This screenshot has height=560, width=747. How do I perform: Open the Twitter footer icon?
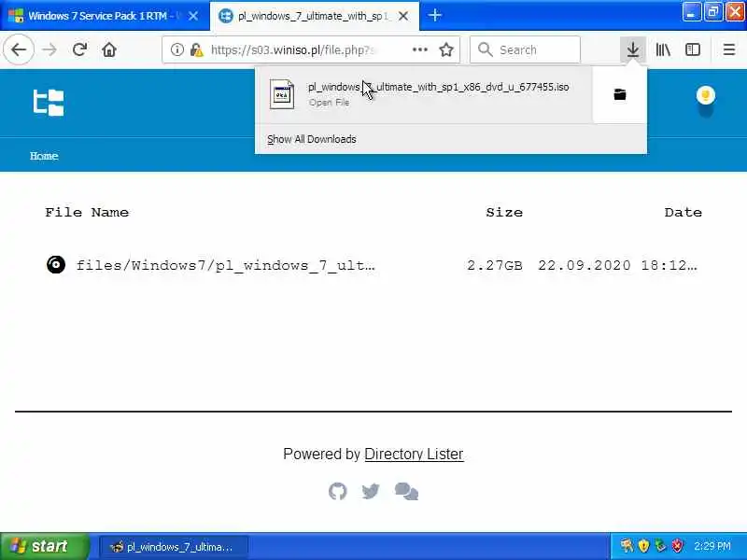370,491
